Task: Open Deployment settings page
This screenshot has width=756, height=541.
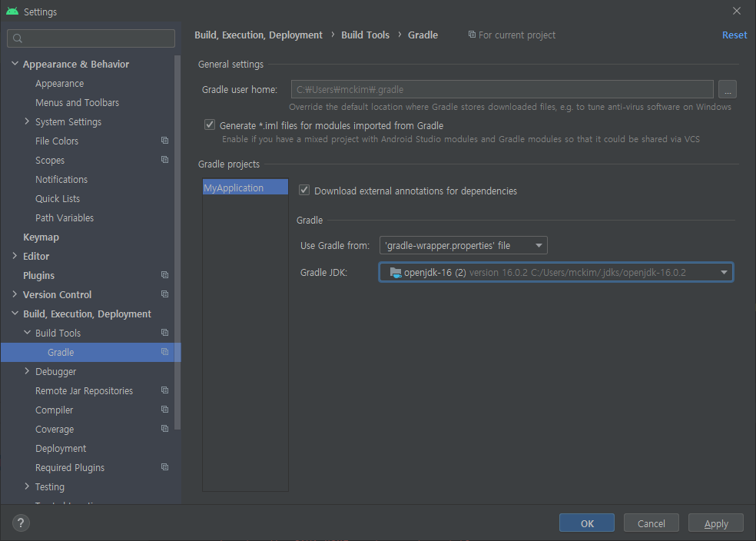Action: click(x=61, y=449)
